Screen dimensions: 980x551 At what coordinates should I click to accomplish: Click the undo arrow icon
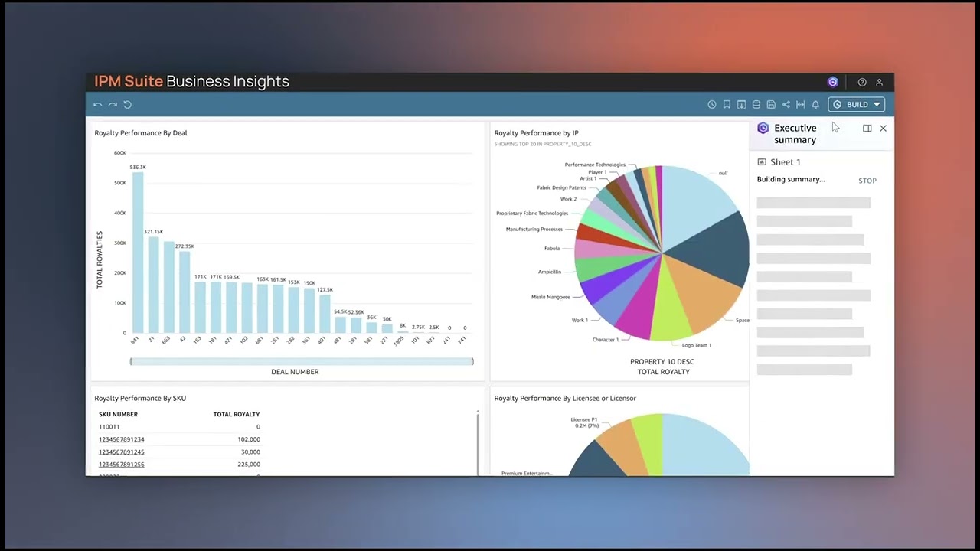(97, 105)
